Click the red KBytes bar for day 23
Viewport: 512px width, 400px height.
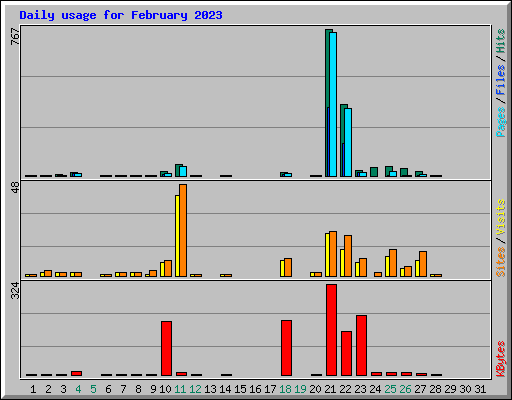[x=361, y=345]
